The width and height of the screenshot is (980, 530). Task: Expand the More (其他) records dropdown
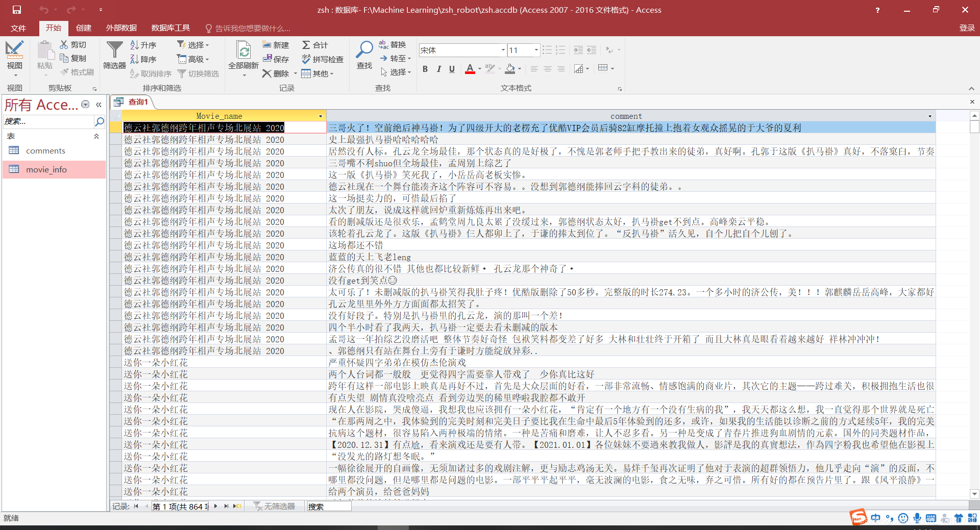pyautogui.click(x=317, y=73)
